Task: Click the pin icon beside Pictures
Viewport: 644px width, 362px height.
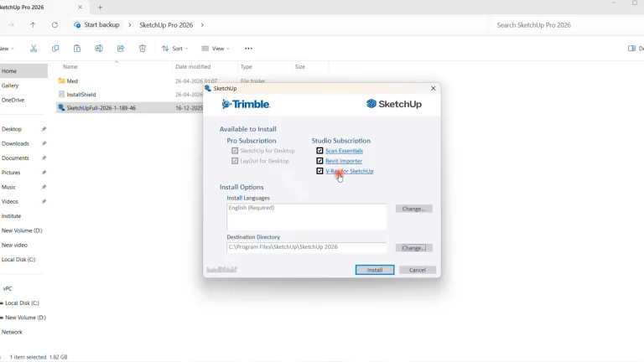Action: (44, 173)
